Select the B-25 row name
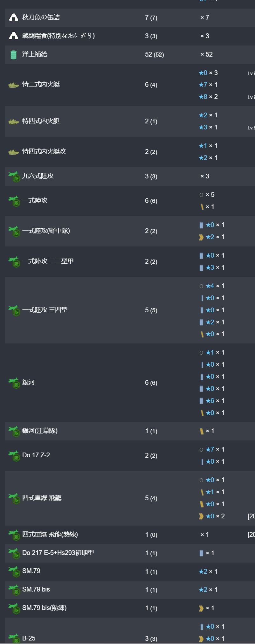The image size is (255, 644). pos(29,639)
